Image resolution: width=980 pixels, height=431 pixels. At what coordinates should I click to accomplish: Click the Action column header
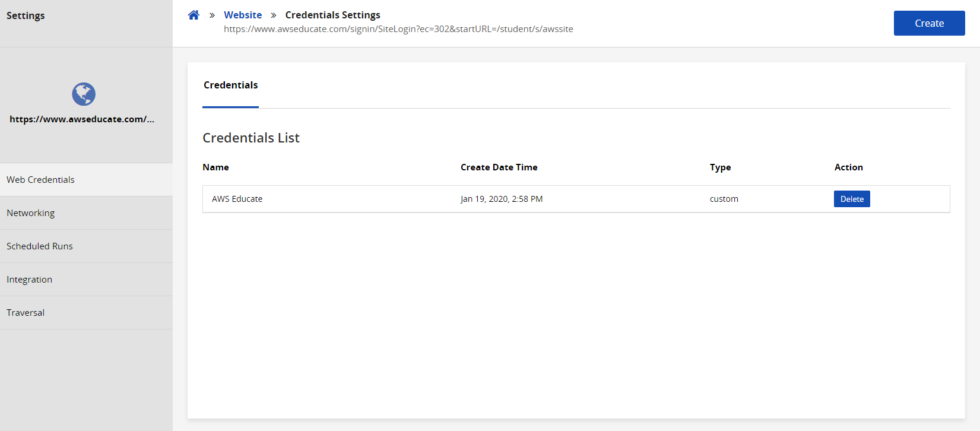(x=848, y=167)
